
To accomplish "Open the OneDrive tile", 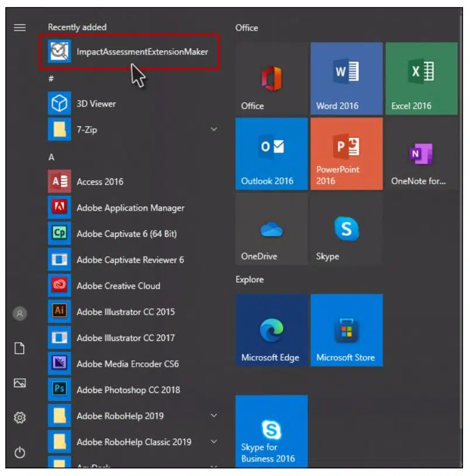I will [x=271, y=229].
